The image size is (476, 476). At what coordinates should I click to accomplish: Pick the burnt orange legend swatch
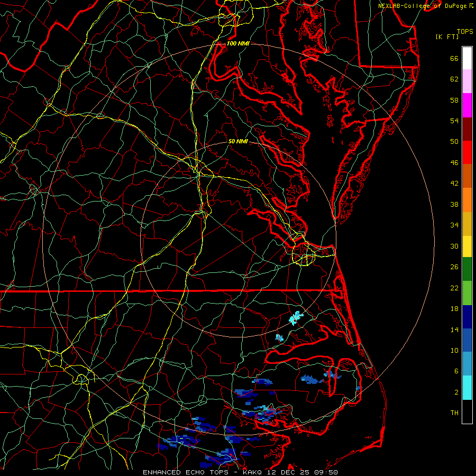click(x=467, y=176)
